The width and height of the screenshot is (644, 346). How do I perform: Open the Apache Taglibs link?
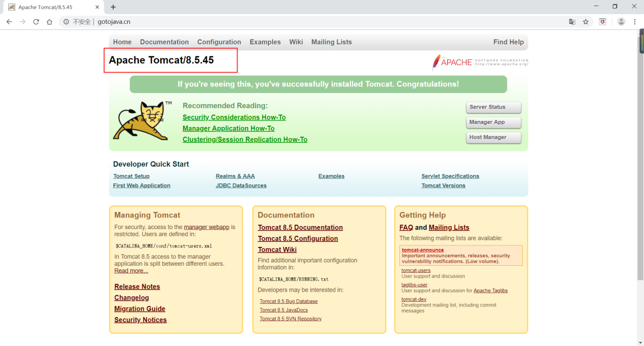click(x=490, y=291)
